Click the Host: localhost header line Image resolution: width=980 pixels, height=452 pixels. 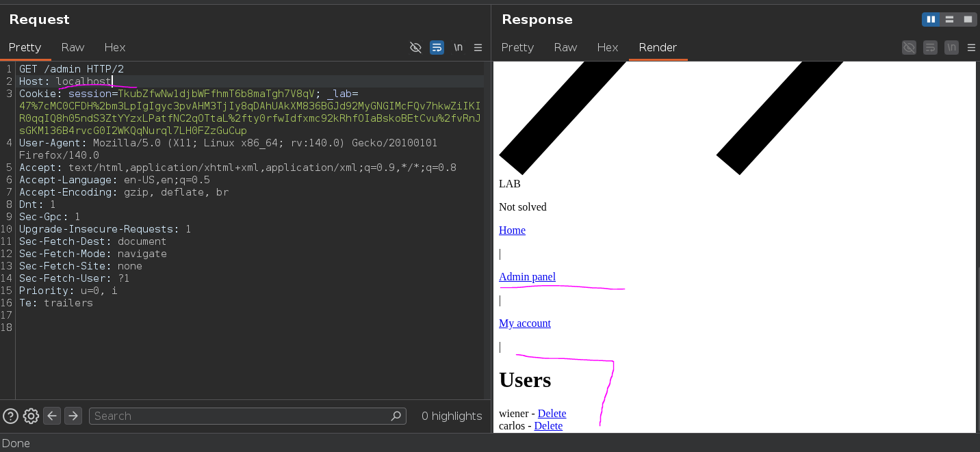[x=65, y=81]
